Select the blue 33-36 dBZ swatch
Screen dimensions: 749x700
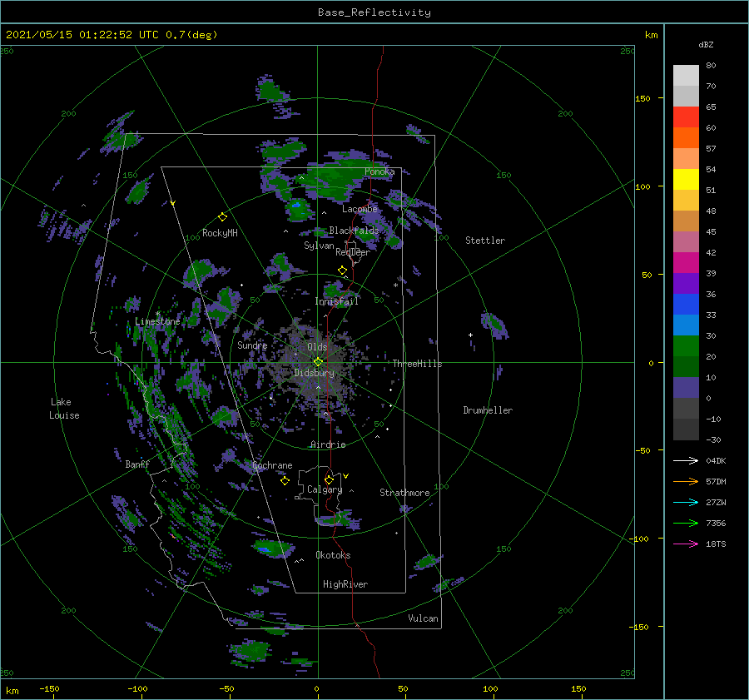[686, 304]
